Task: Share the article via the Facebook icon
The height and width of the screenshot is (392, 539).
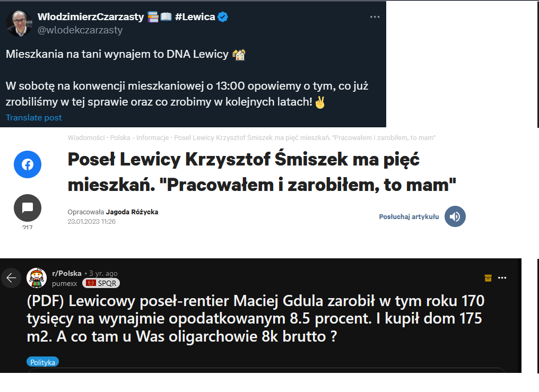Action: tap(27, 164)
